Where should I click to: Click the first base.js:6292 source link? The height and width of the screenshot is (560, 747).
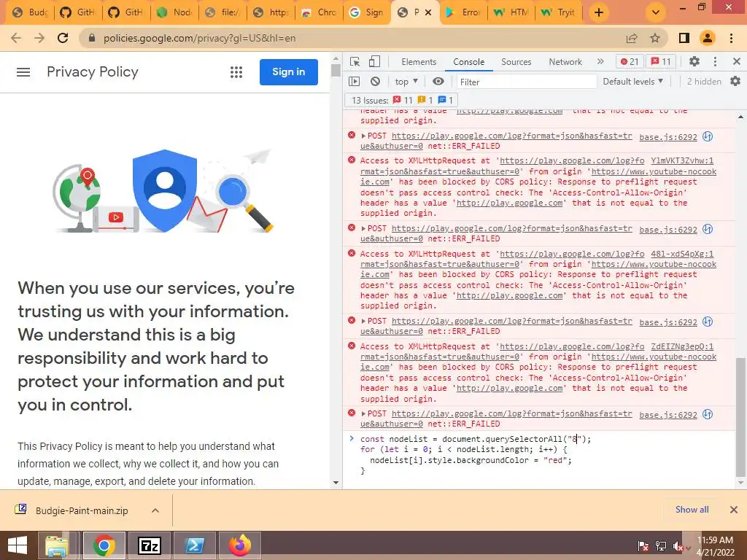click(668, 137)
